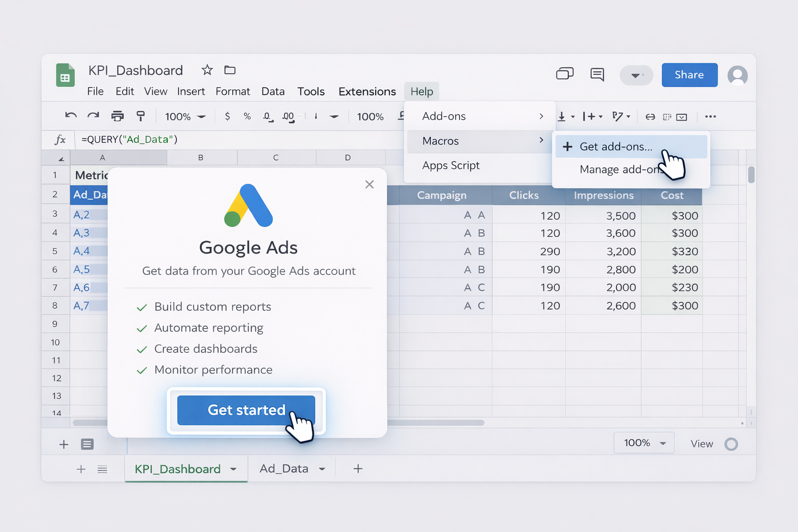Viewport: 798px width, 532px height.
Task: Open the three-dots More toolbar icon
Action: click(x=711, y=116)
